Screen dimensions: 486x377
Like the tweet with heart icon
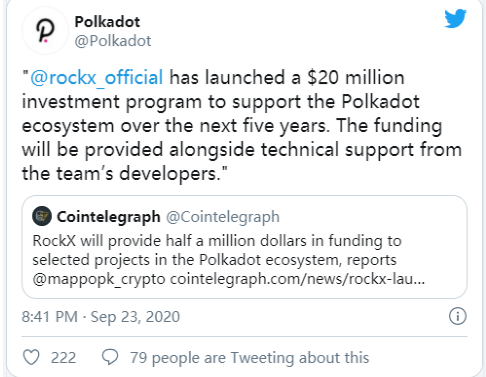click(31, 357)
